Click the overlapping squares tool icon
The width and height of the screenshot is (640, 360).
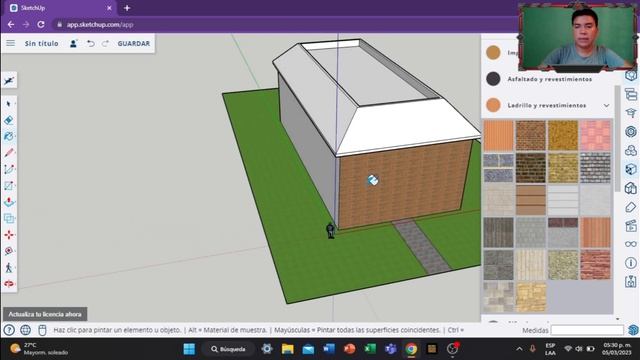[x=9, y=218]
